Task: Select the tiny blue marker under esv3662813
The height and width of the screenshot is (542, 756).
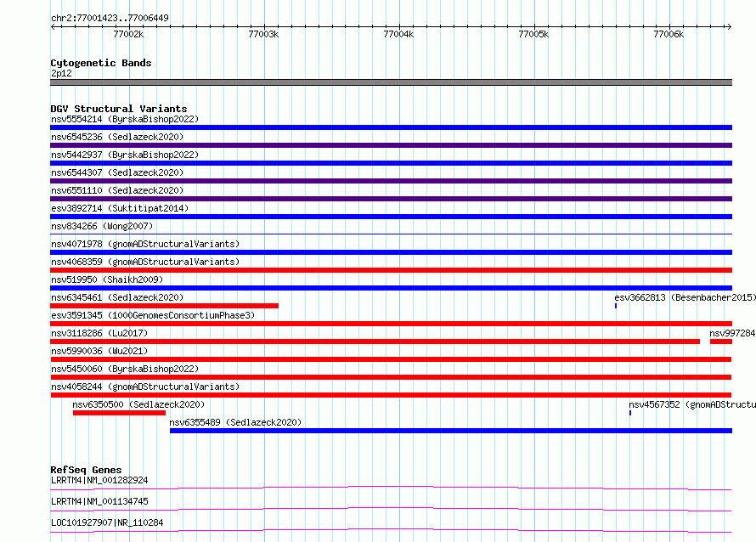Action: point(616,306)
